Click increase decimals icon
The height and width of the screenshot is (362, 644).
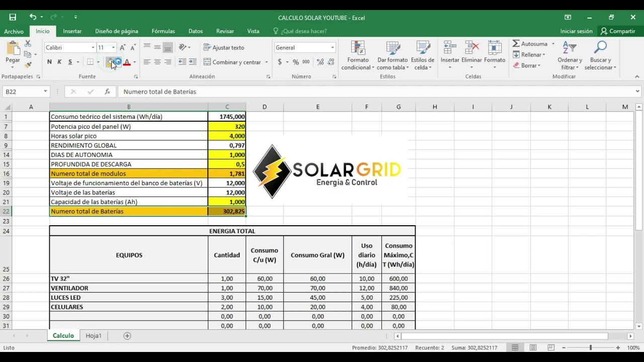pyautogui.click(x=320, y=62)
